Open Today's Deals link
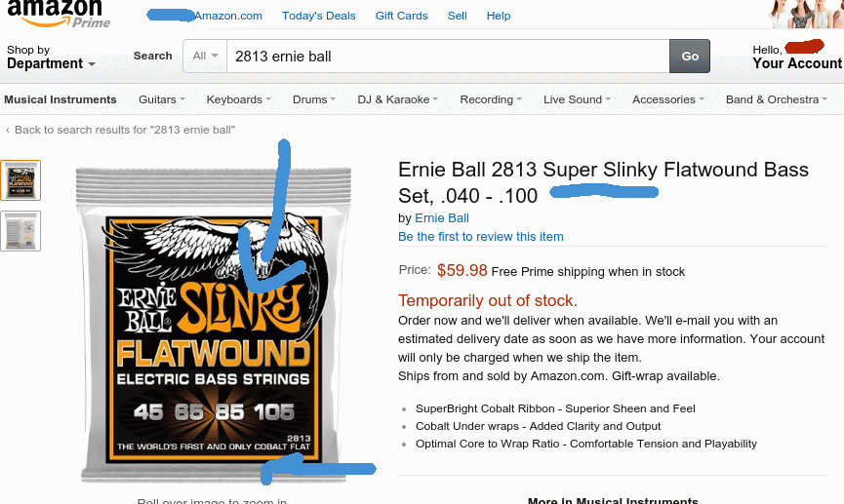The height and width of the screenshot is (504, 844). click(x=318, y=16)
